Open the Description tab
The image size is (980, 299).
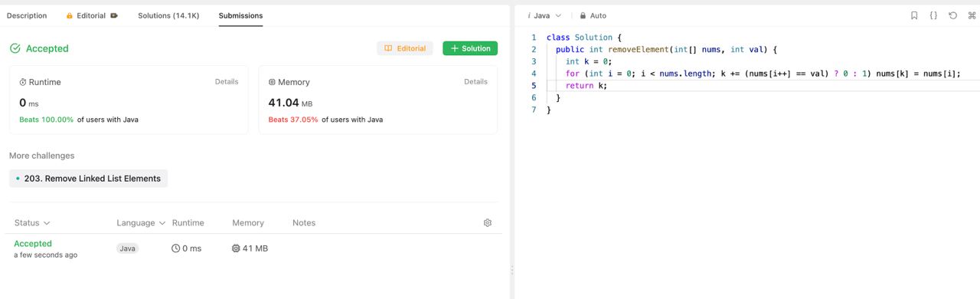click(x=27, y=15)
